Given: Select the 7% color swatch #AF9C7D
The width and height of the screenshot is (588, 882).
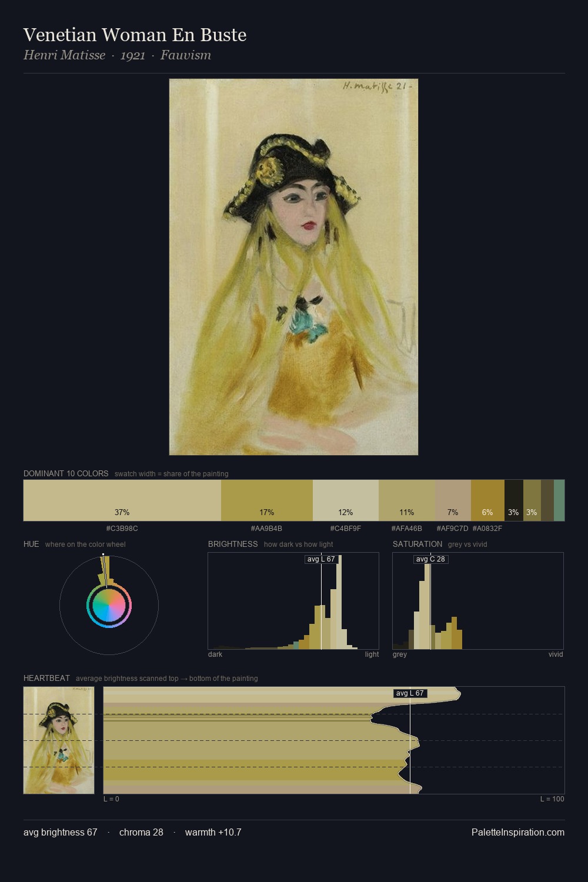Looking at the screenshot, I should (453, 500).
